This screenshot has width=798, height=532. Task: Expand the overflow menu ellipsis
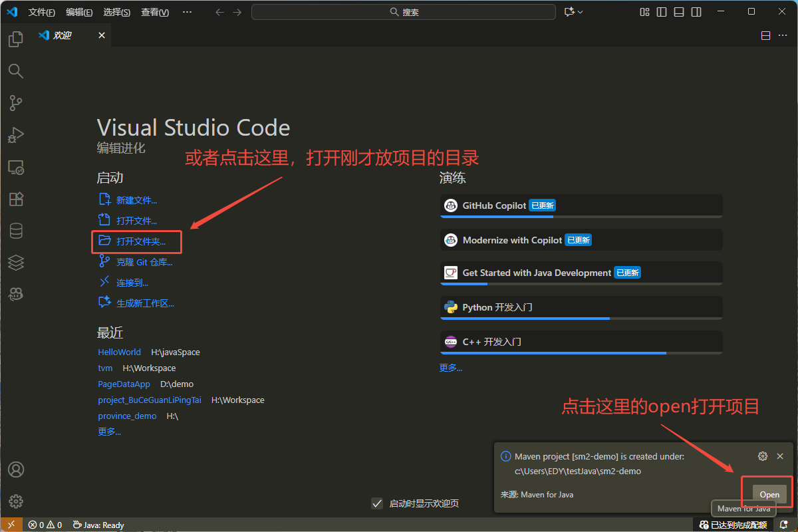click(187, 12)
